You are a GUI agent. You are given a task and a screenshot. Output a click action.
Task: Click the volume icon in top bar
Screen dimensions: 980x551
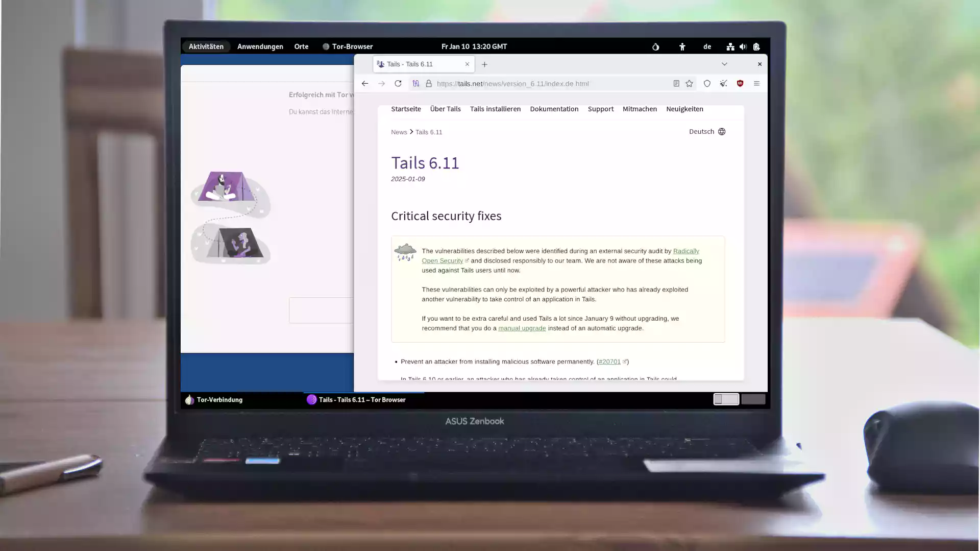[x=743, y=46]
